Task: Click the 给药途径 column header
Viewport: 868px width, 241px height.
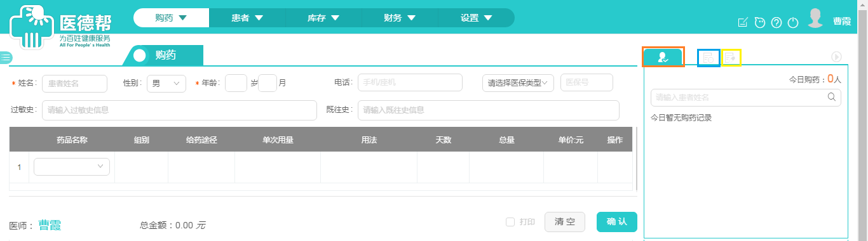Action: click(x=201, y=140)
